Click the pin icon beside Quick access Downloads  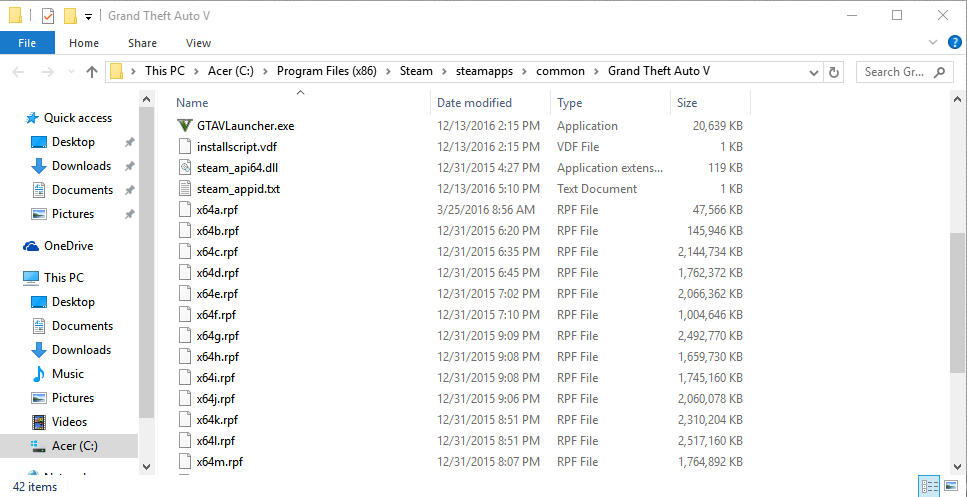pyautogui.click(x=129, y=166)
